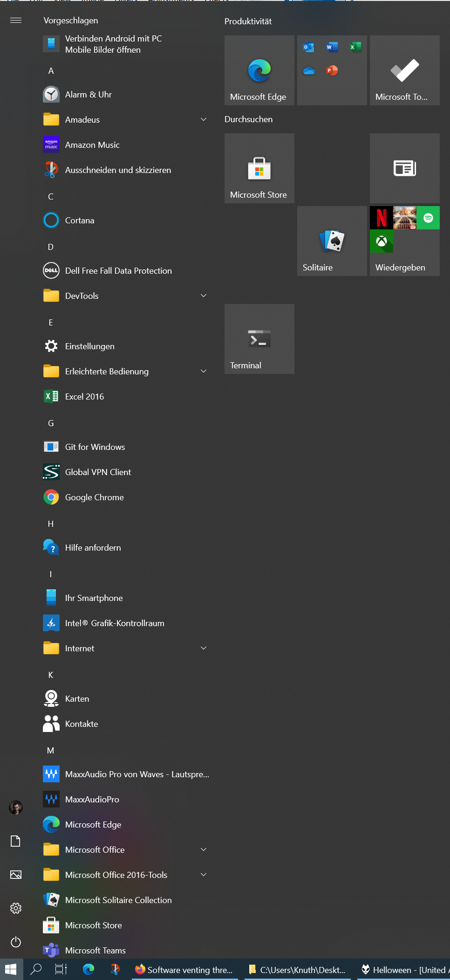Open Snip & Sketch taskbar icon
Screen dimensions: 450x980
click(x=115, y=970)
